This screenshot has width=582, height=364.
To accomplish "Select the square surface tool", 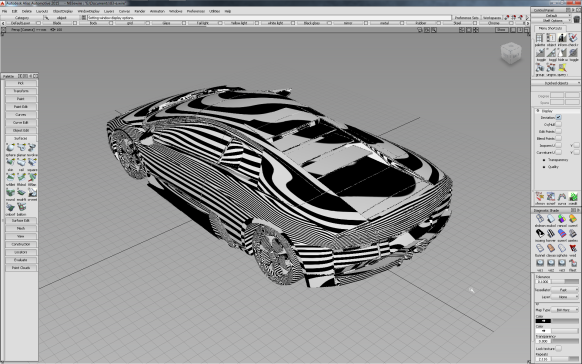I will click(33, 163).
